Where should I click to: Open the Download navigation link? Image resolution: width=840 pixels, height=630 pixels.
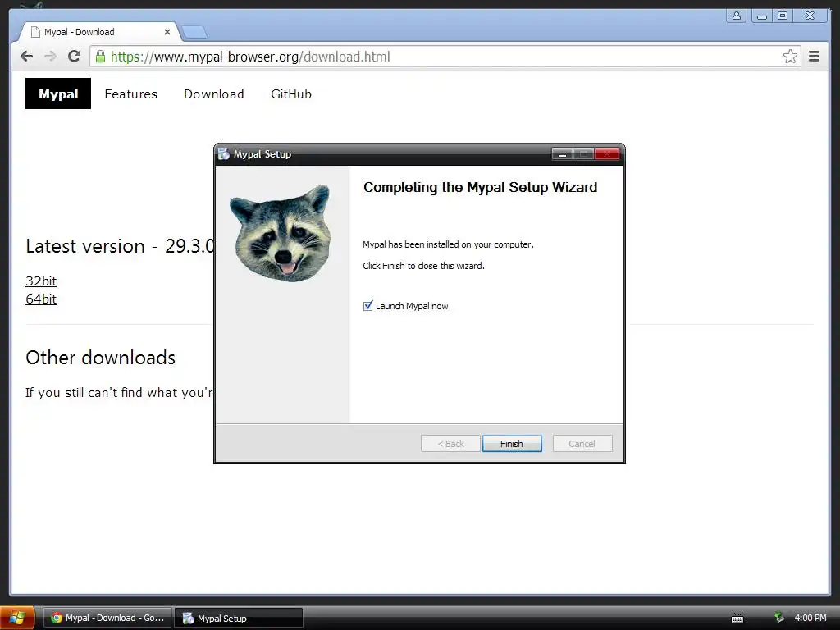tap(214, 94)
